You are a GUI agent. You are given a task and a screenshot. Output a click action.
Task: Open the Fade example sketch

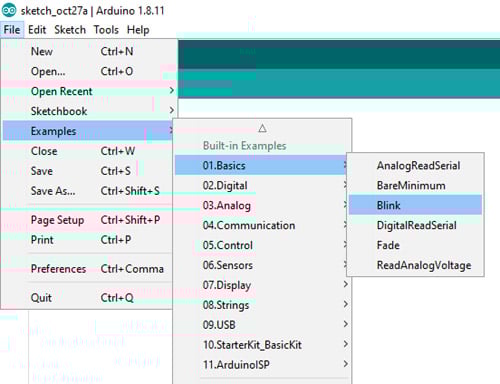coord(415,245)
